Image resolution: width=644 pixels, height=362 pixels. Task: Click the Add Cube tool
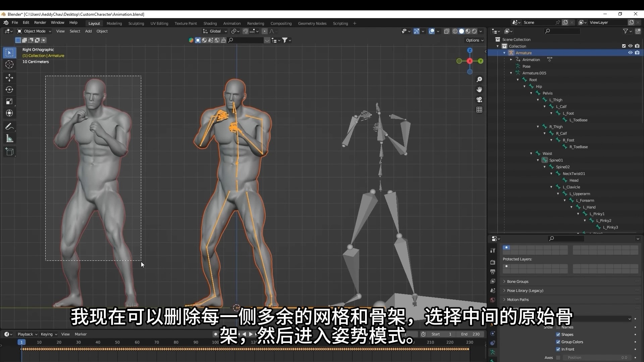pos(9,152)
